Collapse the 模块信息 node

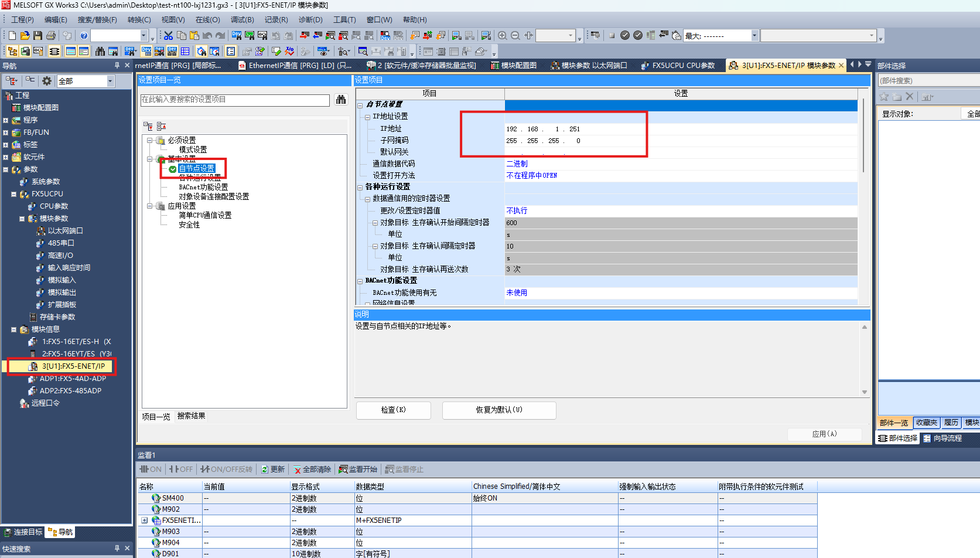tap(13, 329)
